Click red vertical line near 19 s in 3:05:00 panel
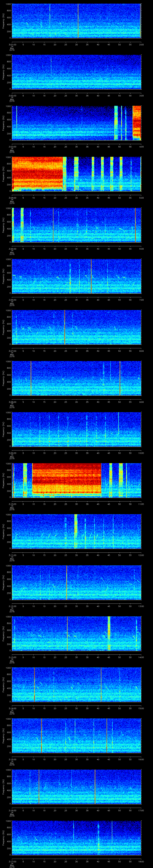Screen dimensions: 153x868 coord(53,225)
